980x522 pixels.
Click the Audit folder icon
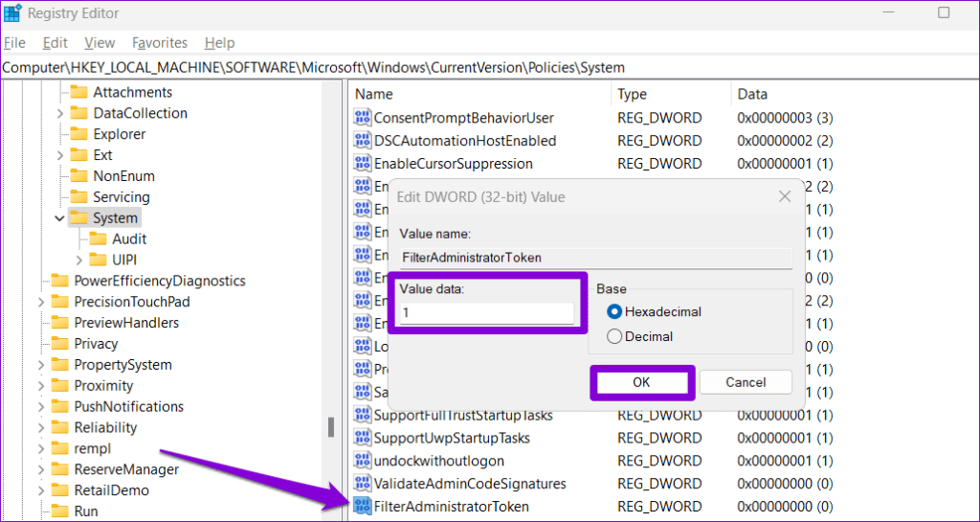pos(99,238)
